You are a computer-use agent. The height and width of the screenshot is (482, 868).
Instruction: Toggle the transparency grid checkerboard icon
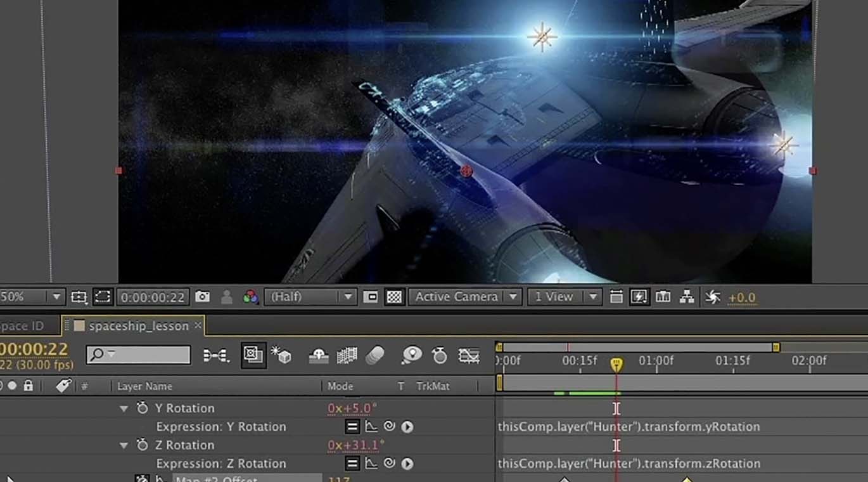click(394, 297)
